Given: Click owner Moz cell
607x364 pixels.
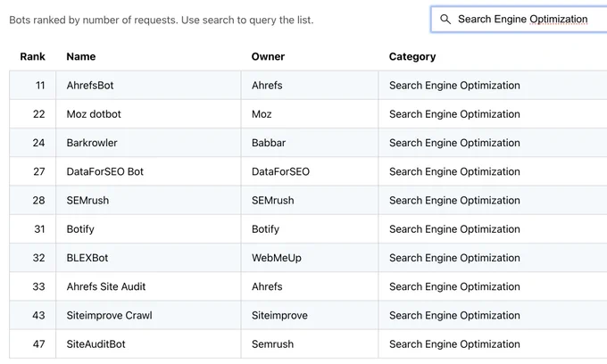Looking at the screenshot, I should click(x=310, y=113).
